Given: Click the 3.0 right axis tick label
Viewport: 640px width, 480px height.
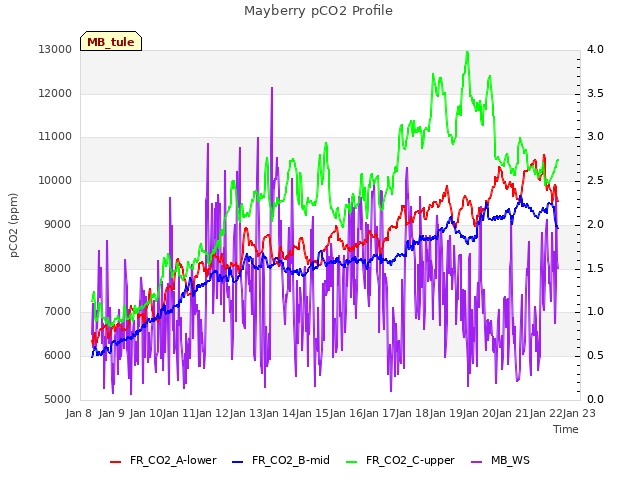Looking at the screenshot, I should click(x=595, y=137).
